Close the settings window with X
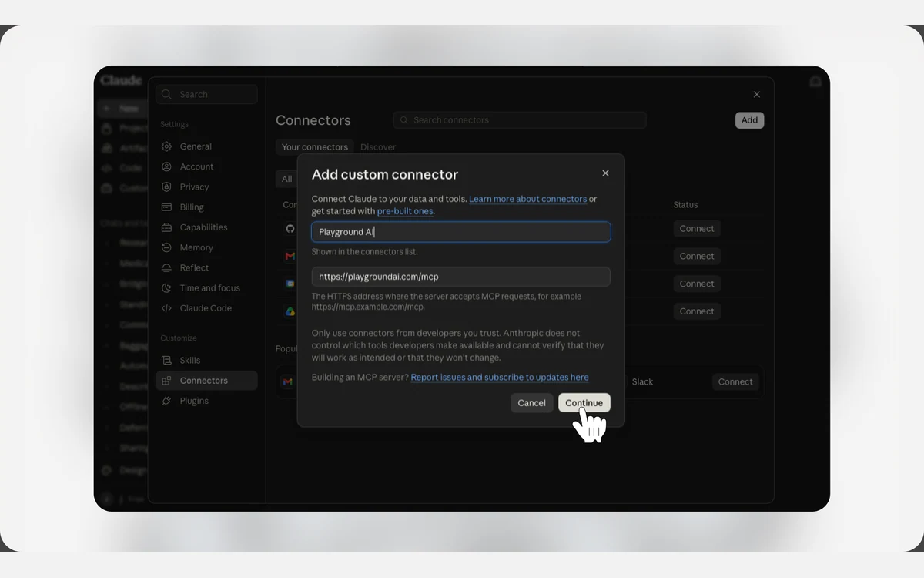The width and height of the screenshot is (924, 578). [757, 94]
